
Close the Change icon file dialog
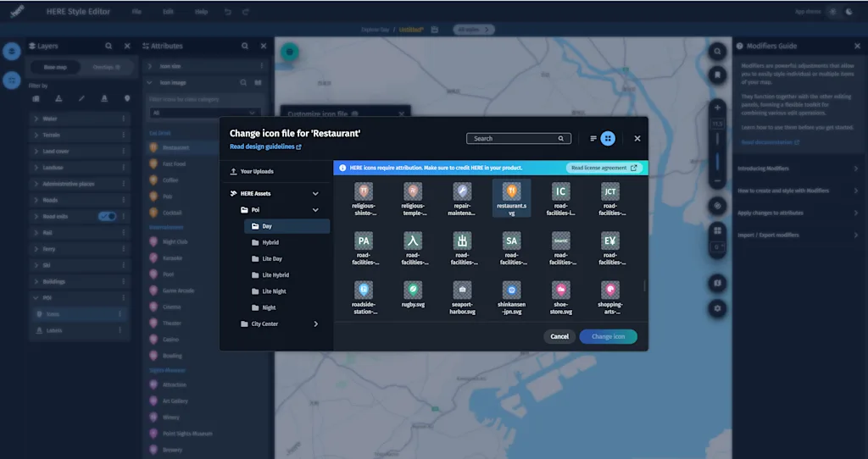pyautogui.click(x=637, y=139)
